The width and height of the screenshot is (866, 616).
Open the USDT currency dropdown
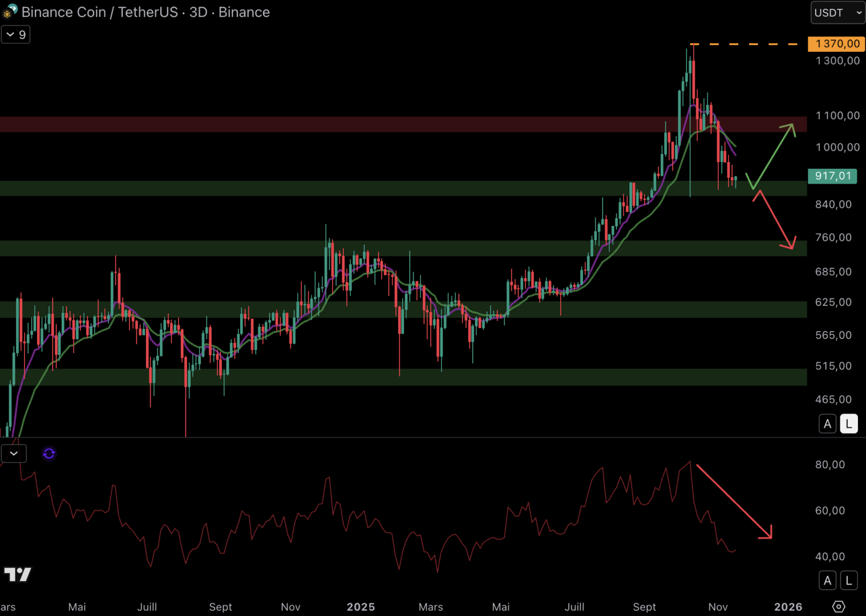pos(837,13)
